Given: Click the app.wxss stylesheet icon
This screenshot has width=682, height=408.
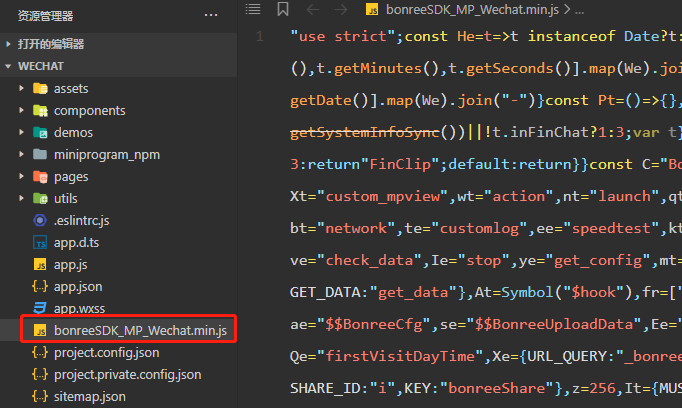Looking at the screenshot, I should [40, 307].
